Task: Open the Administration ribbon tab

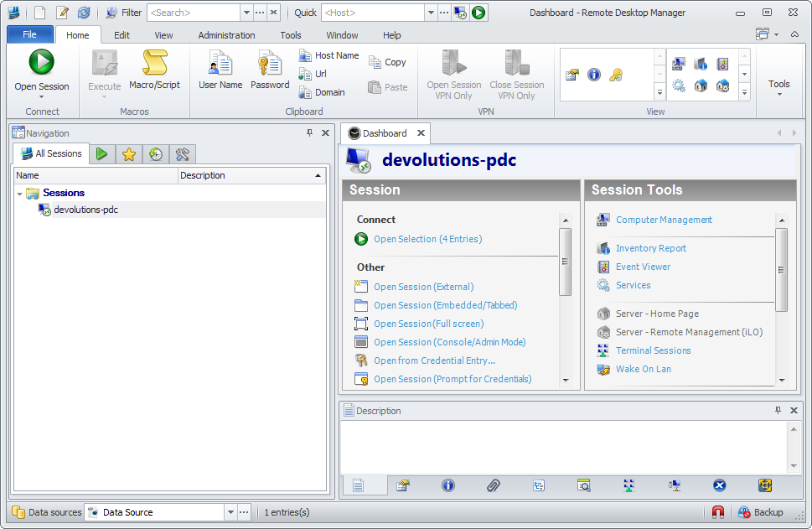Action: click(x=226, y=35)
